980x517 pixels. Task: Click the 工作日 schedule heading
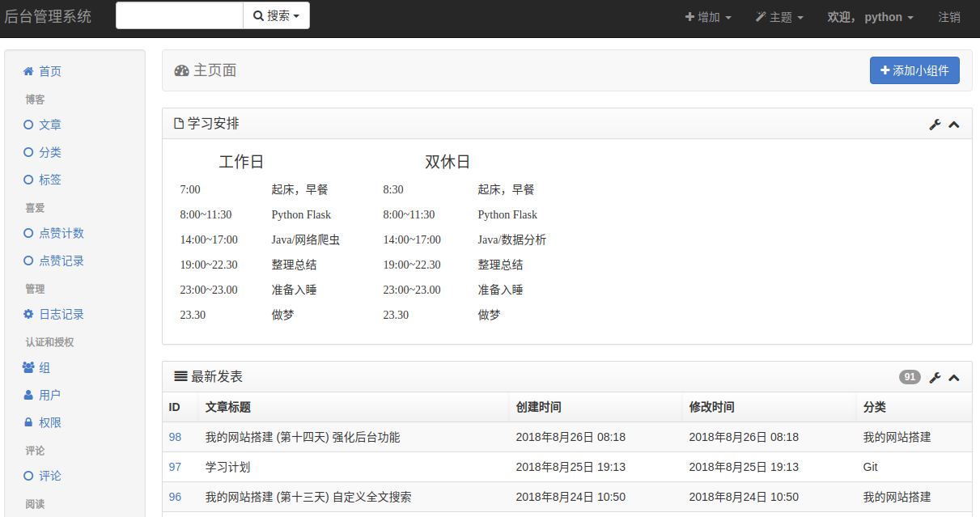tap(241, 162)
